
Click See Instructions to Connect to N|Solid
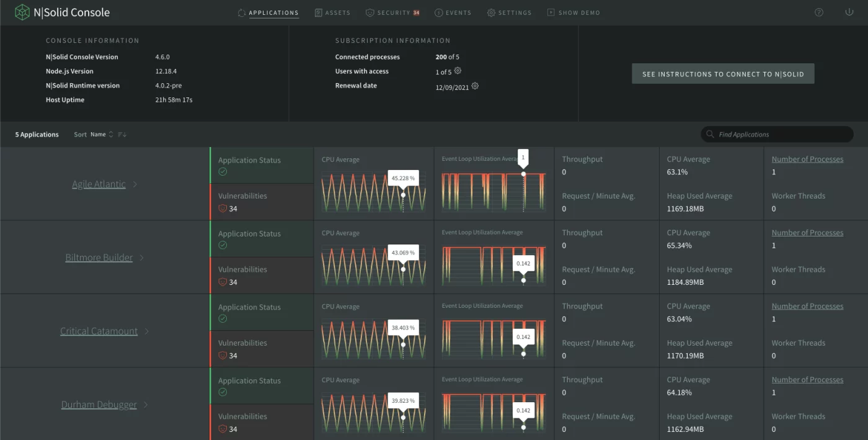coord(723,74)
